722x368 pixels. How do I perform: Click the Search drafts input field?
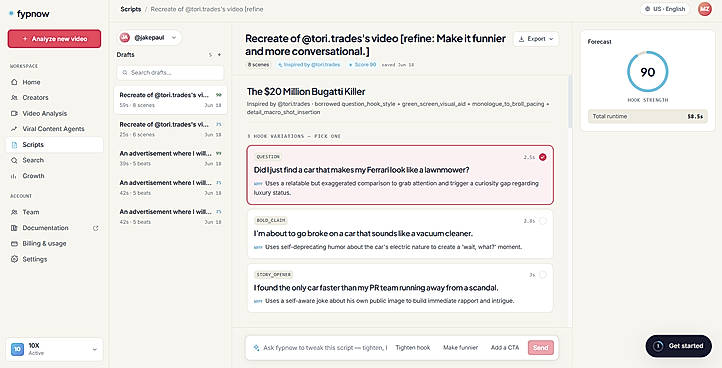[170, 73]
